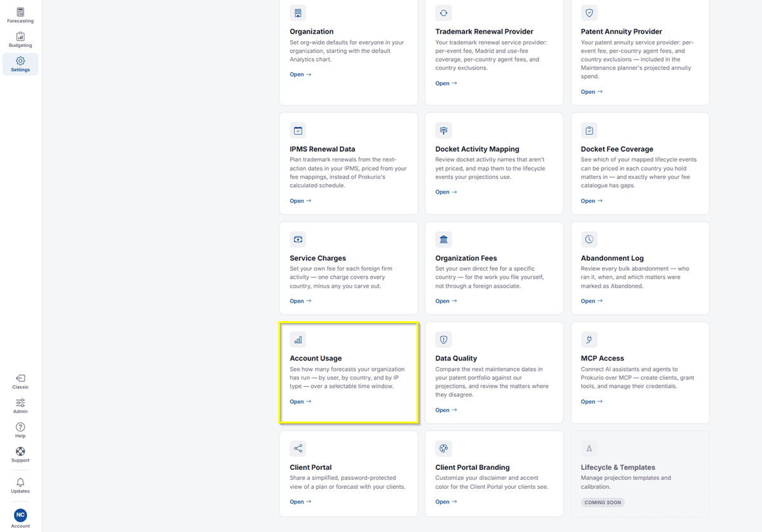The image size is (762, 532).
Task: Click the Docket Fee Coverage clipboard icon
Action: tap(589, 131)
